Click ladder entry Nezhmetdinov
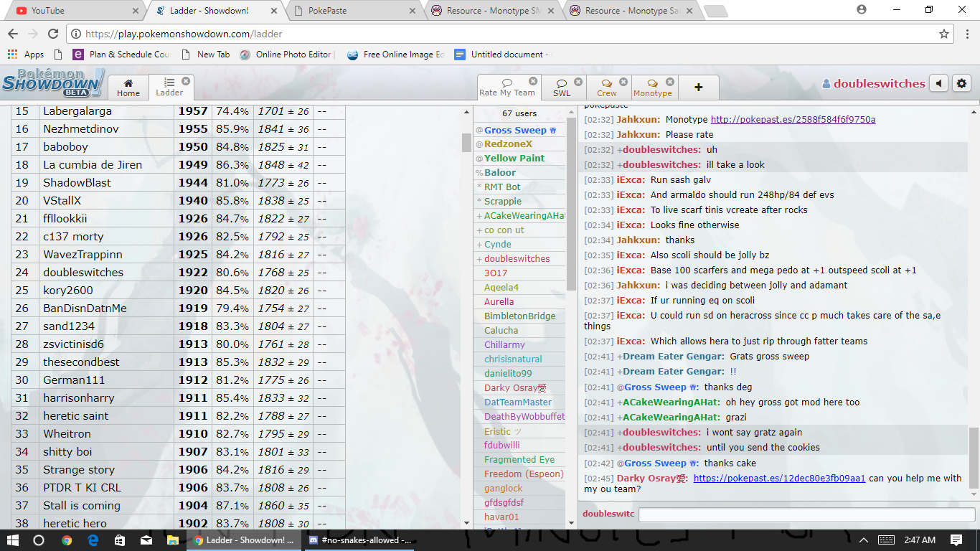Screen dimensions: 980x551 81,129
